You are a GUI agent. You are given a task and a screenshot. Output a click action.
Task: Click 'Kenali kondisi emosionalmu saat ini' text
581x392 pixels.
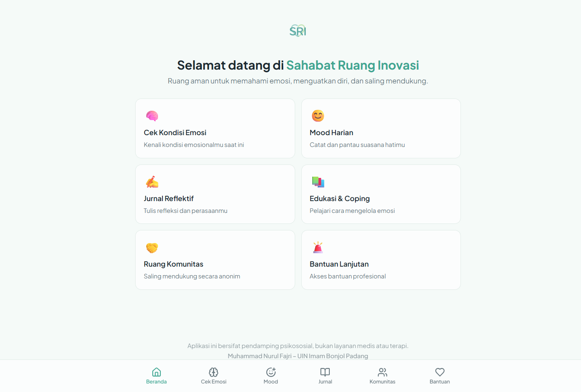pyautogui.click(x=194, y=145)
